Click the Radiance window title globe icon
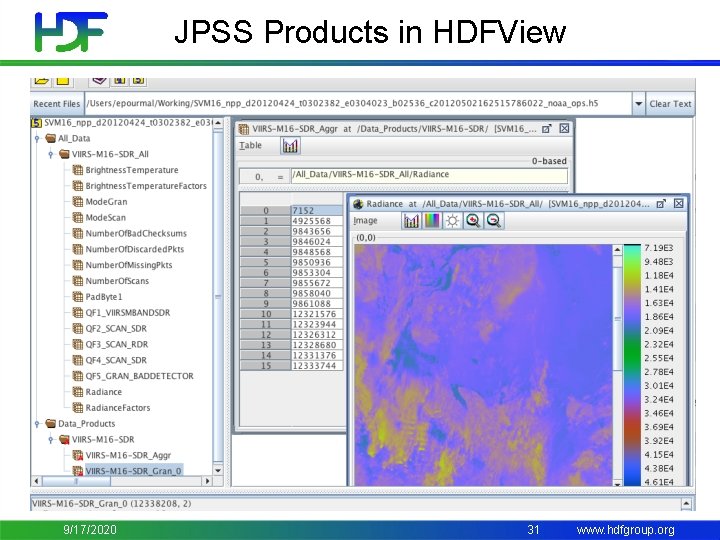This screenshot has width=720, height=540. 358,204
